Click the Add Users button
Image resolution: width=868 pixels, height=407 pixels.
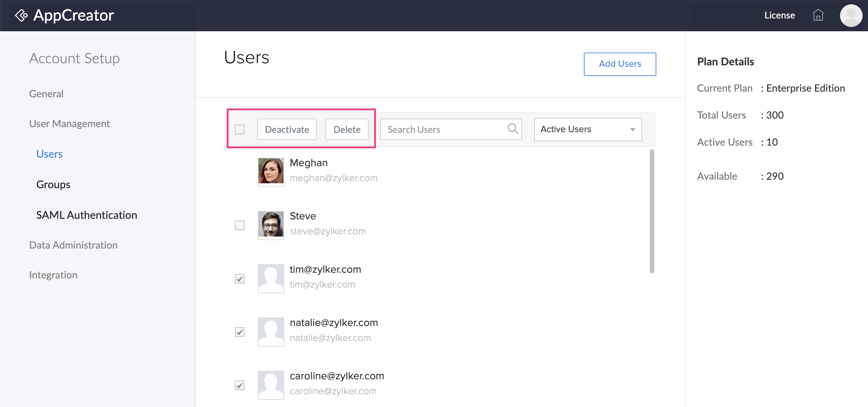[620, 64]
